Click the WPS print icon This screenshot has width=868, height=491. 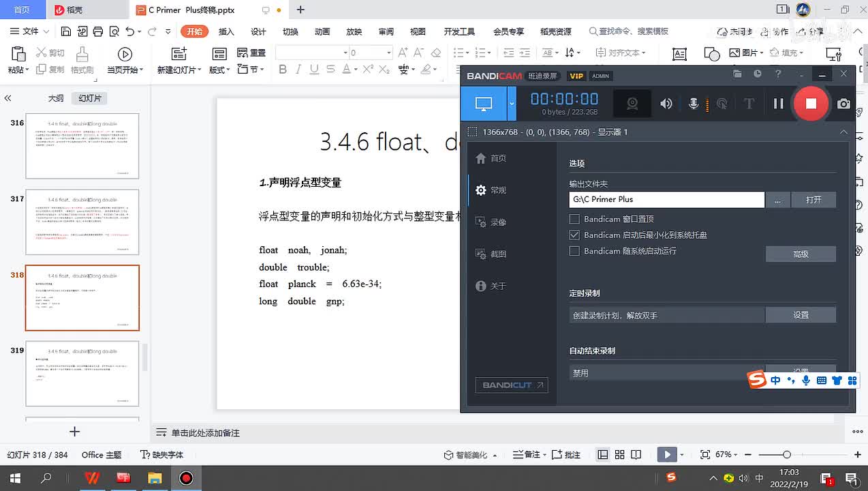[98, 31]
